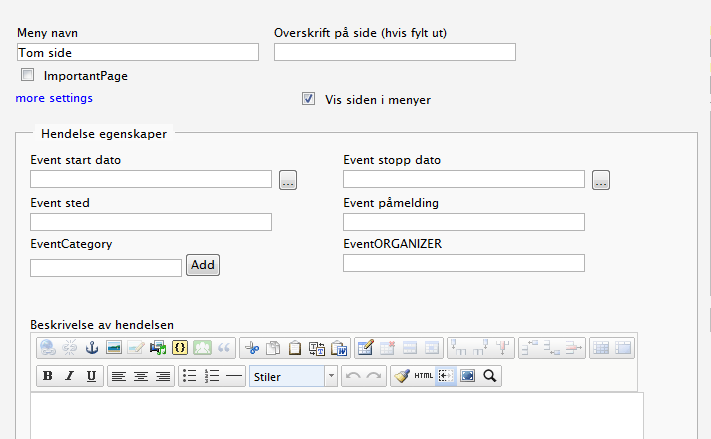Image resolution: width=711 pixels, height=439 pixels.
Task: Open the Event stopp dato date picker
Action: (600, 180)
